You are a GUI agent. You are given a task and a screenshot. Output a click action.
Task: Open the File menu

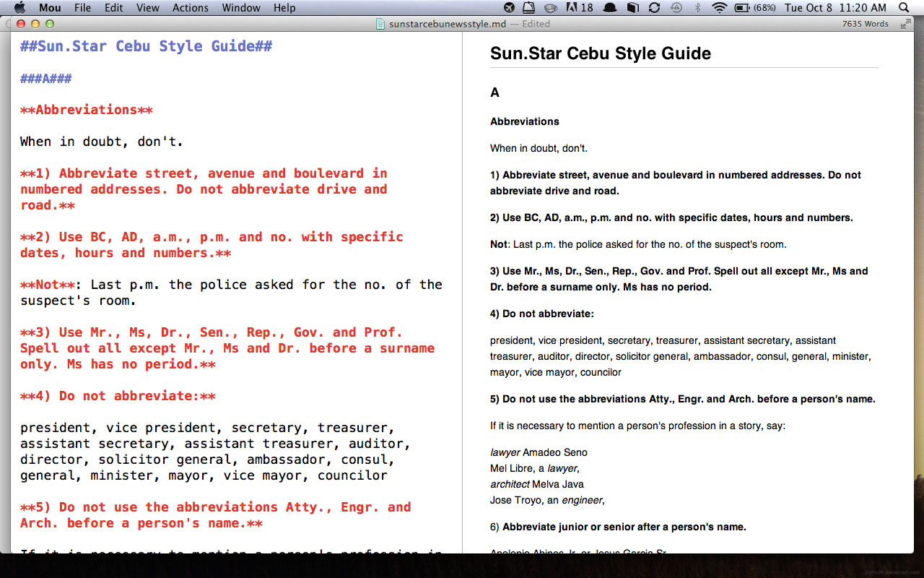coord(83,8)
